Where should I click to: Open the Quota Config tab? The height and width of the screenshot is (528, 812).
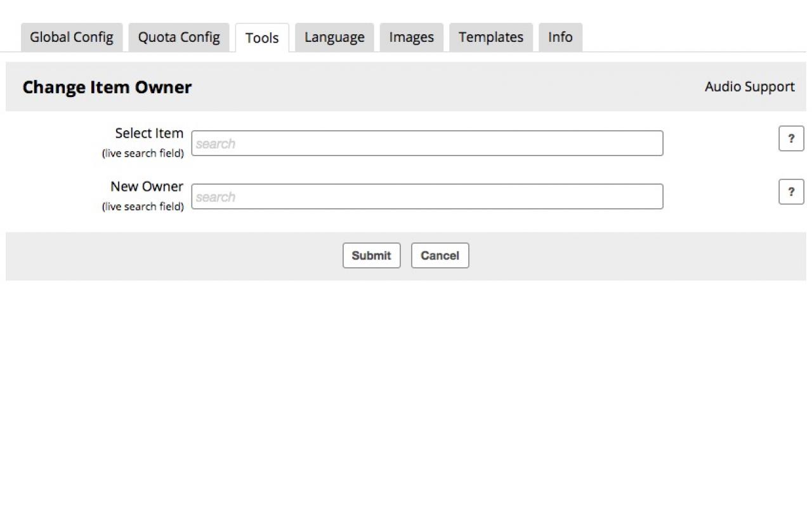(179, 37)
